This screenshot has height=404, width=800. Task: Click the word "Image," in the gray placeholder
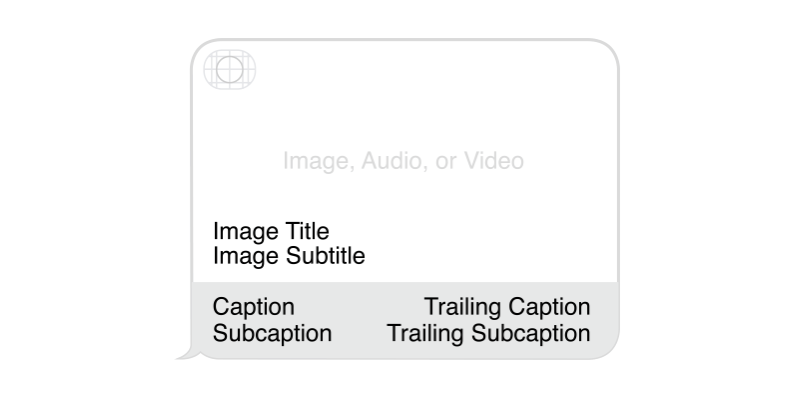313,161
